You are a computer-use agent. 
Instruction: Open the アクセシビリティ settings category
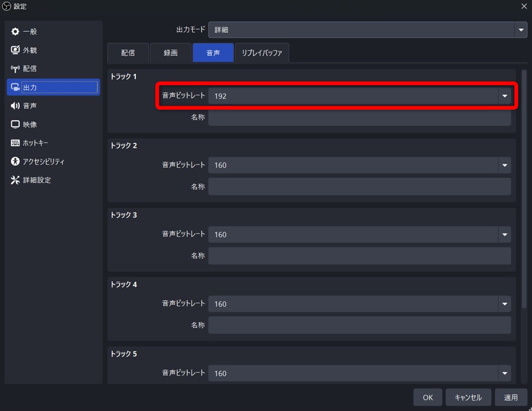pos(53,161)
